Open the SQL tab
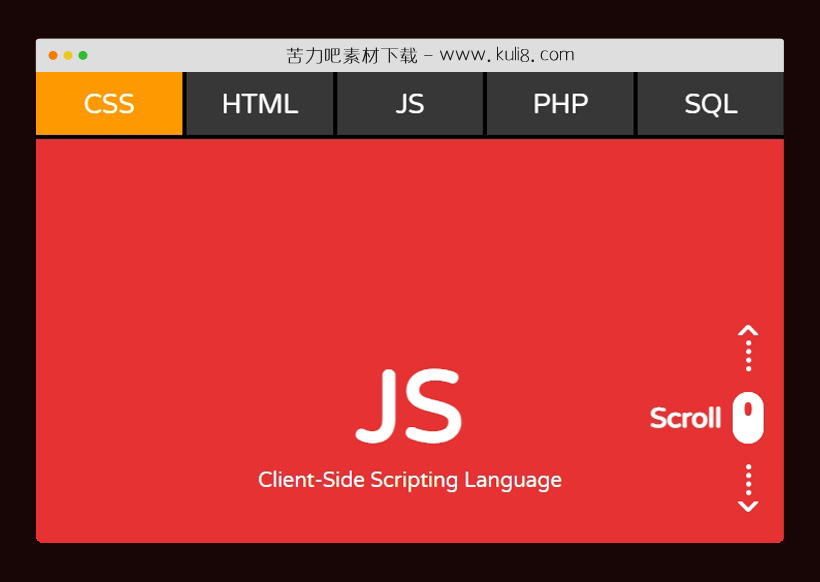 click(x=710, y=103)
